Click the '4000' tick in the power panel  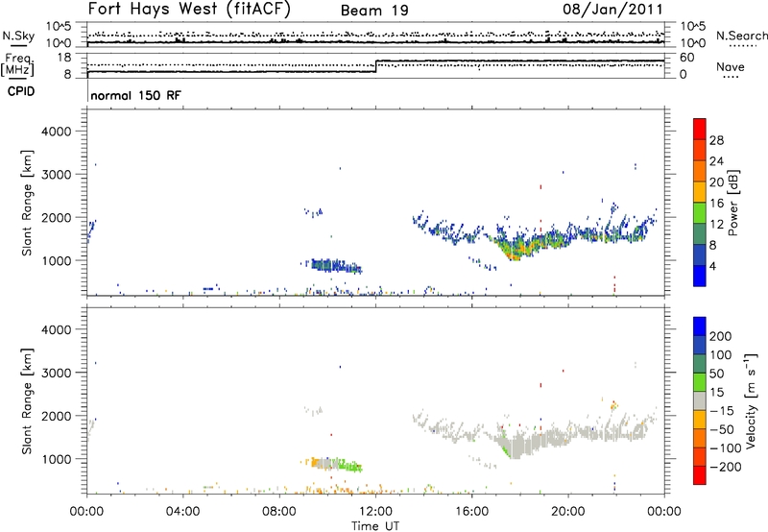(x=56, y=132)
